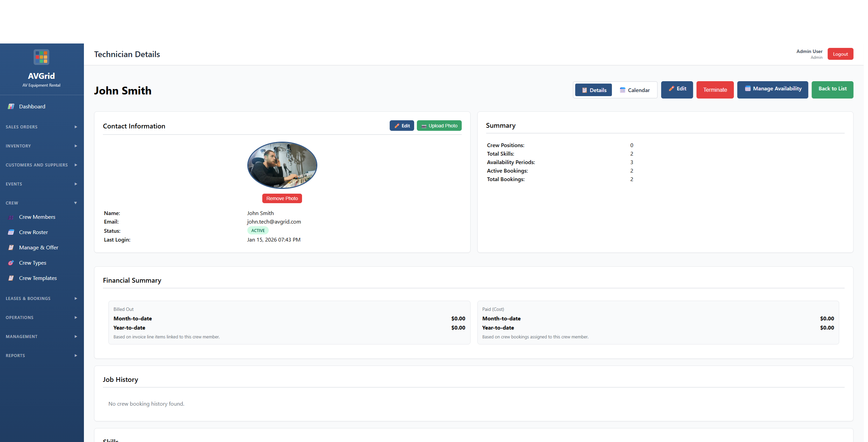This screenshot has height=442, width=868.
Task: Select the Details tab
Action: pyautogui.click(x=593, y=90)
